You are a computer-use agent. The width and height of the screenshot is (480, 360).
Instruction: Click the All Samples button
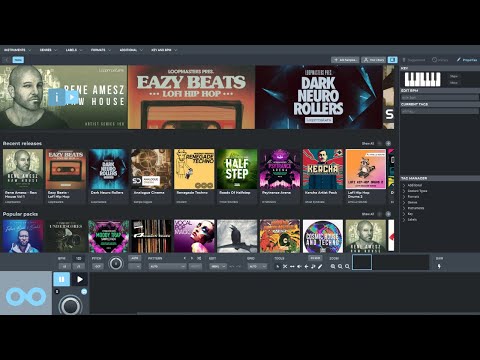click(345, 60)
